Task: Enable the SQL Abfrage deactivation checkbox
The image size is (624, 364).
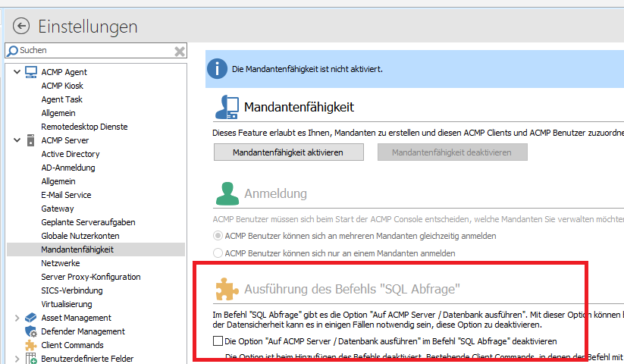Action: click(218, 342)
